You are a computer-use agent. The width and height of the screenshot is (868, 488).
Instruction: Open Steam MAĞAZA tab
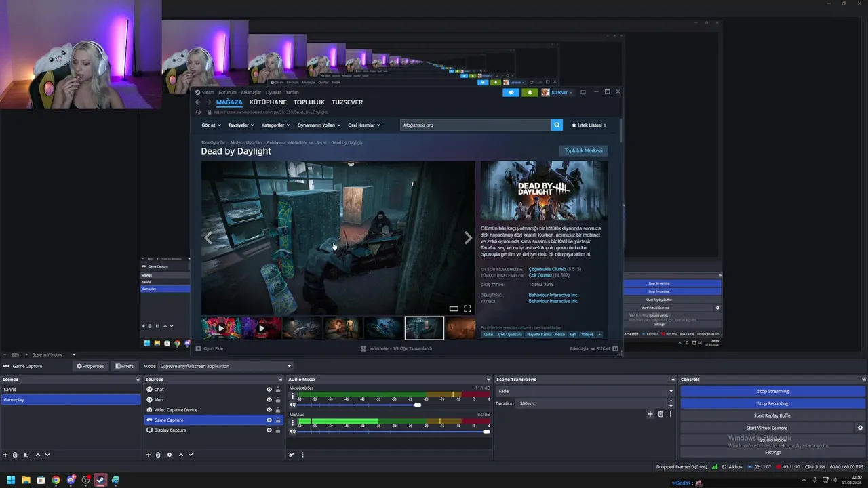tap(229, 102)
